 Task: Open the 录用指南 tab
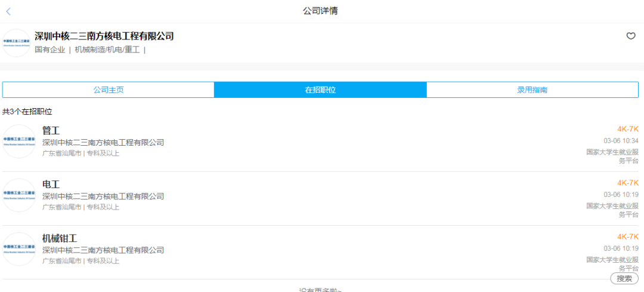click(532, 90)
